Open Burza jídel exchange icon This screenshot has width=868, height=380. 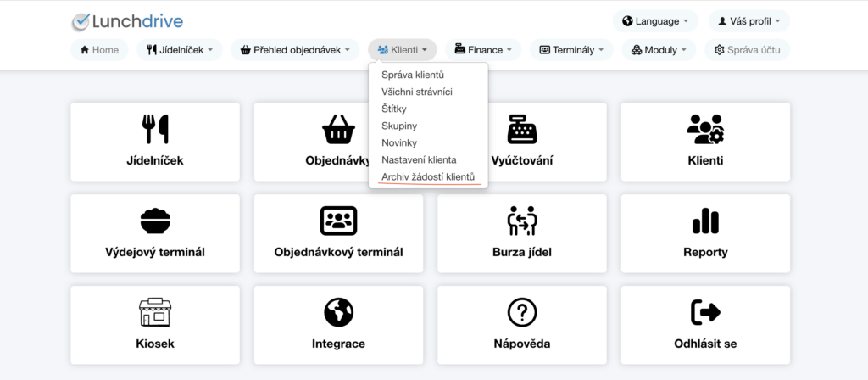click(x=522, y=221)
